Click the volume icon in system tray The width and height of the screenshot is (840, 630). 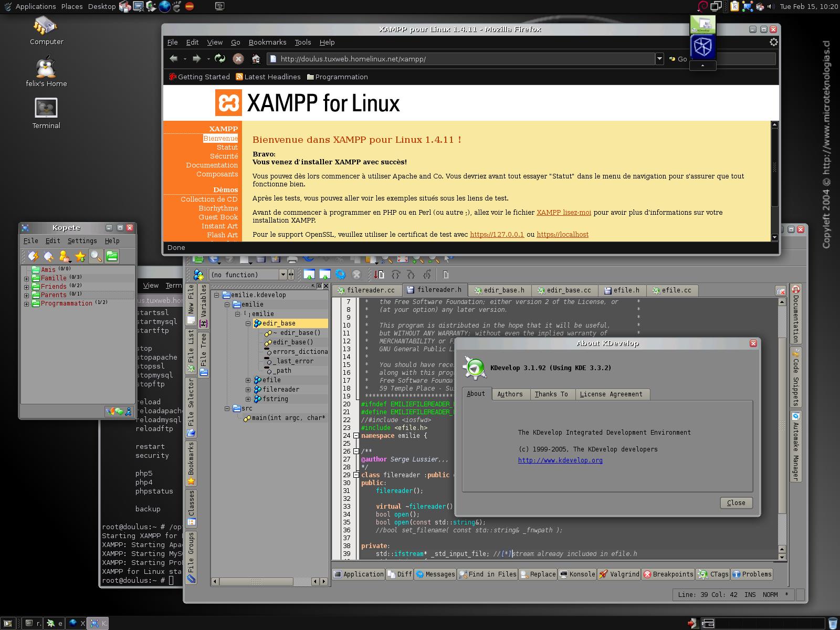coord(771,6)
